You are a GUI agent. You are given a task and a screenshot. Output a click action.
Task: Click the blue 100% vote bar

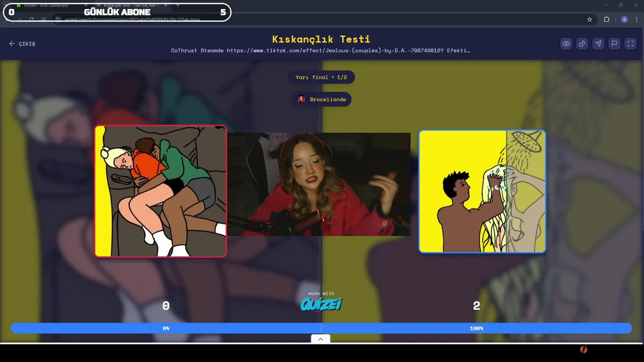point(476,328)
